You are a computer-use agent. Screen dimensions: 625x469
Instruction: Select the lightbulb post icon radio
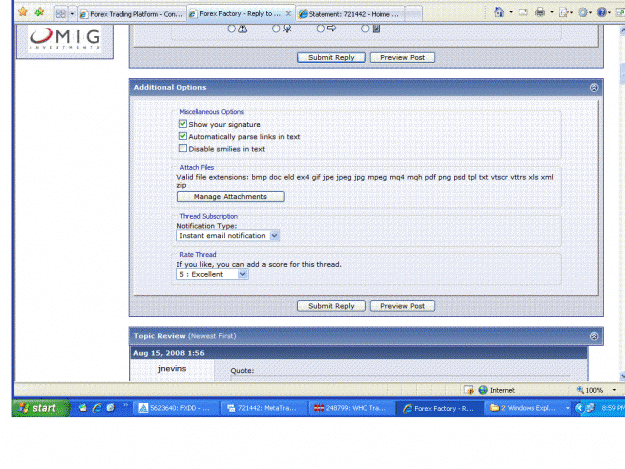276,28
